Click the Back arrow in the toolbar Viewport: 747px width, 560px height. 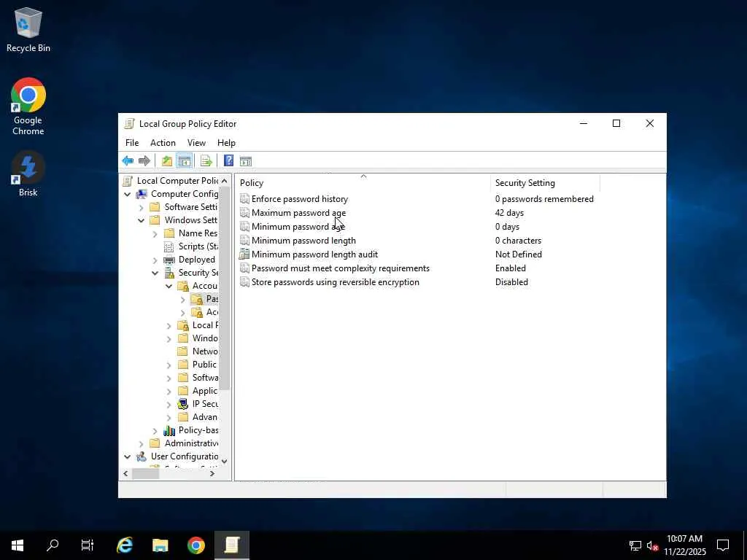pos(128,161)
